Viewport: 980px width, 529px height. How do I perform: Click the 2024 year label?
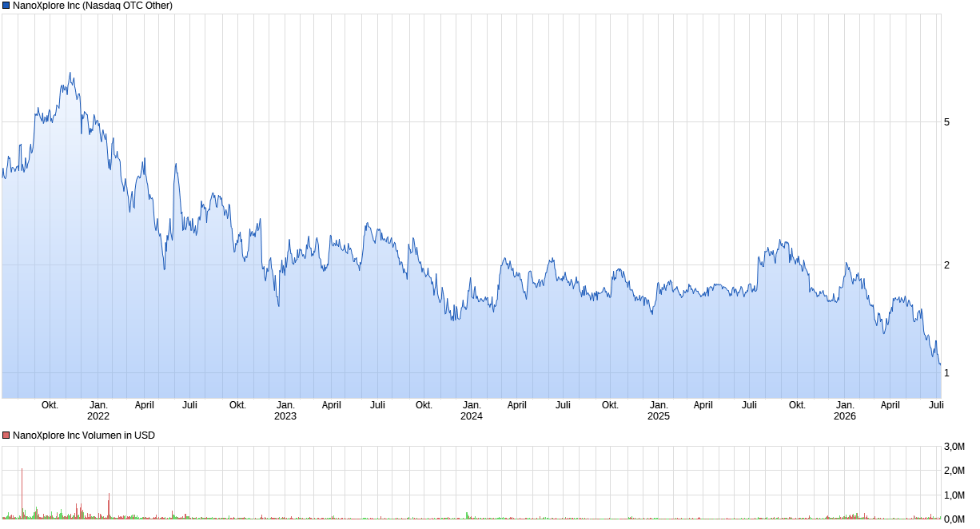click(x=472, y=416)
